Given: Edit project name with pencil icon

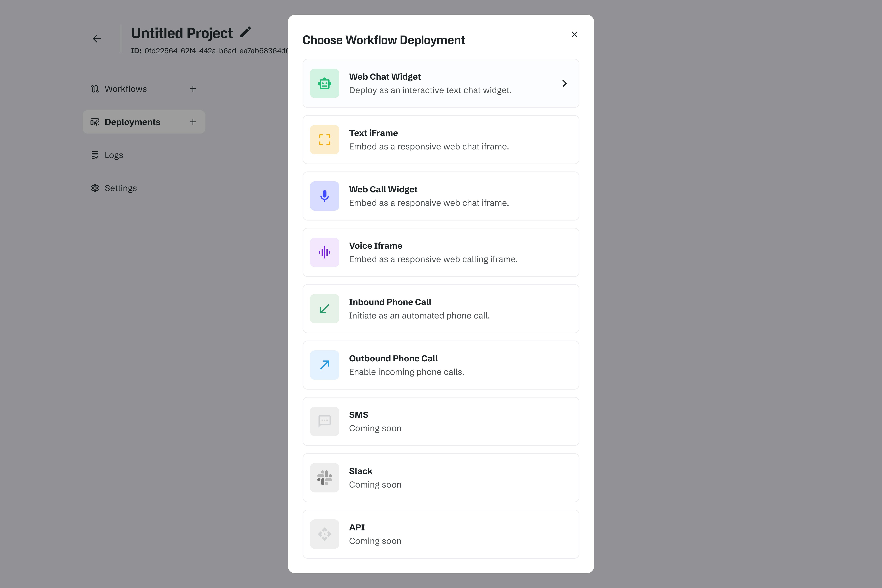Looking at the screenshot, I should tap(246, 32).
